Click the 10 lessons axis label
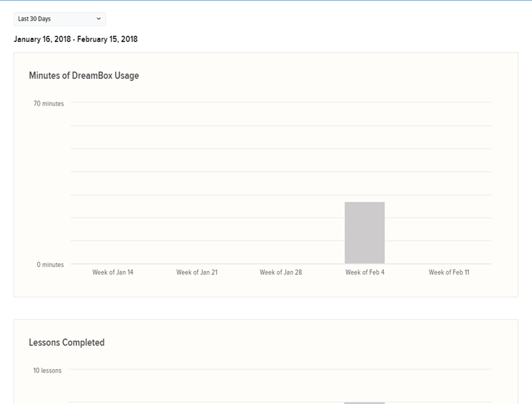The height and width of the screenshot is (404, 532). click(47, 371)
